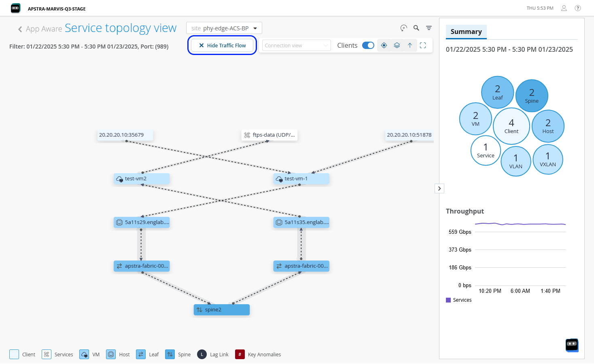Click the 2 Leaf summary bubble
Screen dimensions: 594x364
click(497, 92)
